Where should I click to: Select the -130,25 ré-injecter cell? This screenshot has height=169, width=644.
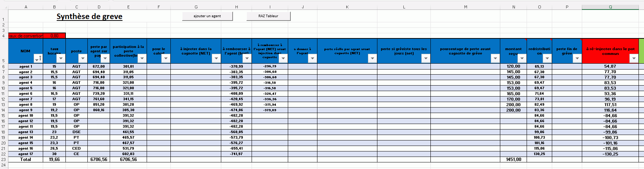point(610,154)
